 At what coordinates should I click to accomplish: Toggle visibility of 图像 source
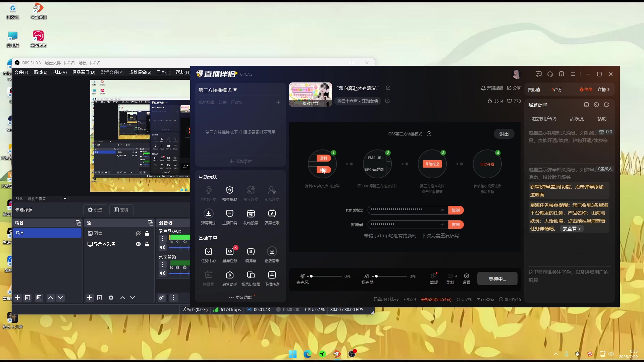(x=138, y=233)
